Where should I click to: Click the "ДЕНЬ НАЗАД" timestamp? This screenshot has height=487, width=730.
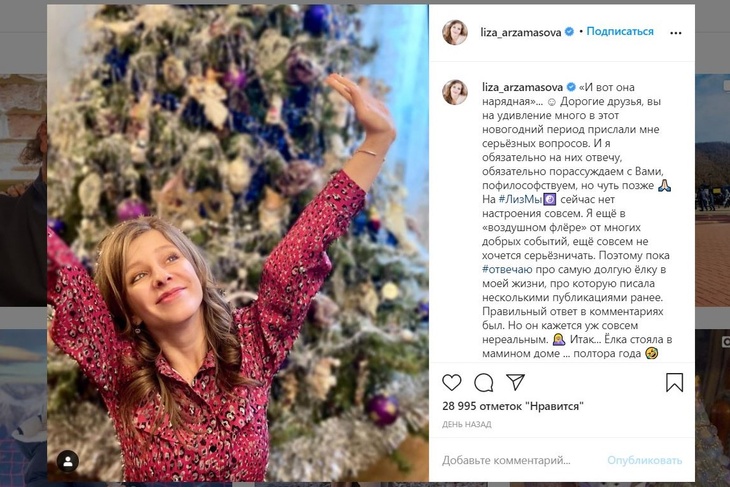click(466, 425)
